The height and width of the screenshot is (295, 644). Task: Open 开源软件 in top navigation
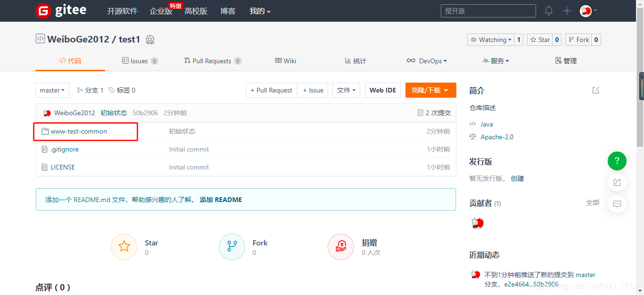(x=122, y=11)
